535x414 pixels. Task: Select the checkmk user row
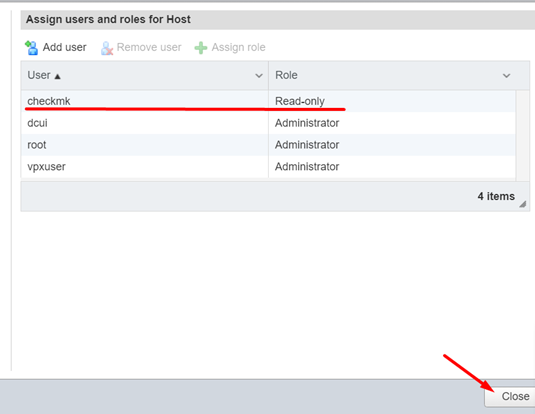[x=268, y=101]
